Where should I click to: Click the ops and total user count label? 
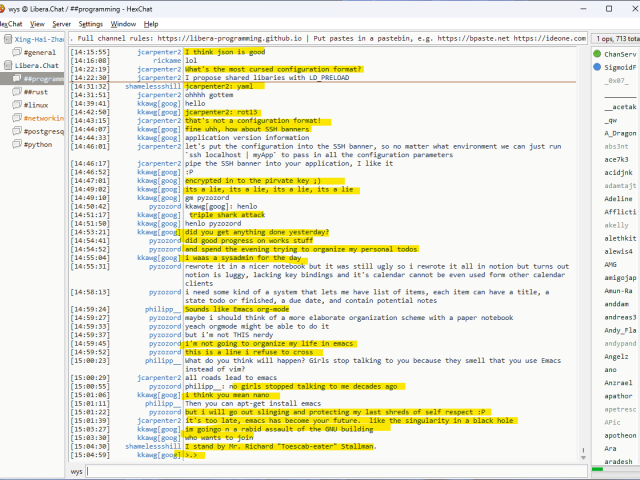coord(616,38)
